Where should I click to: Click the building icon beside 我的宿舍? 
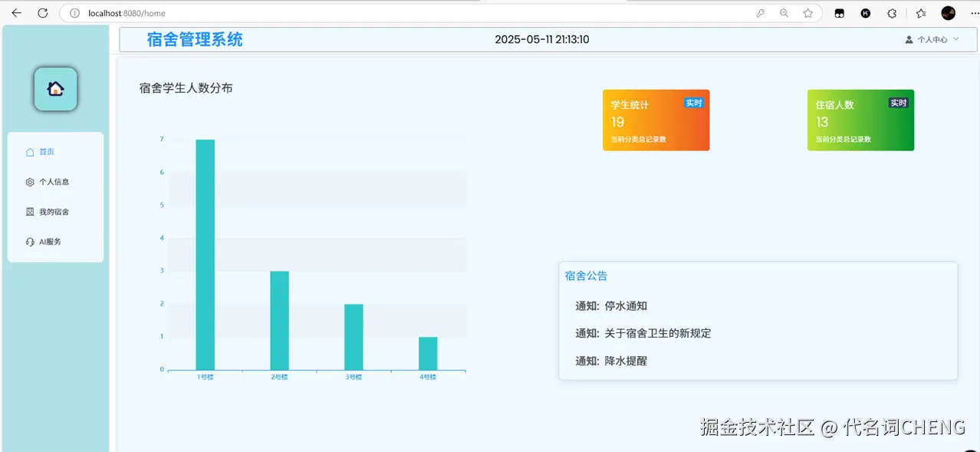point(30,212)
